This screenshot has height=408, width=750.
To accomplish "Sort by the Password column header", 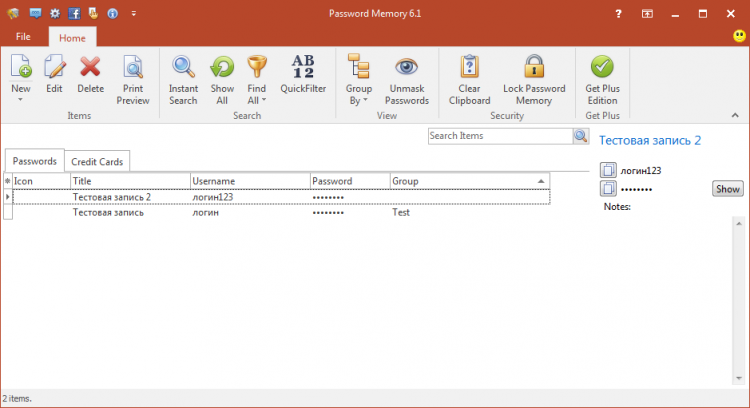I will pos(350,181).
